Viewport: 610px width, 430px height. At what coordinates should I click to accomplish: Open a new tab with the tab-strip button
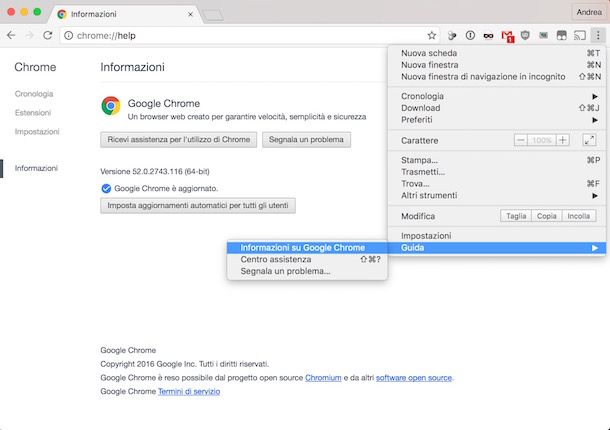click(x=213, y=16)
